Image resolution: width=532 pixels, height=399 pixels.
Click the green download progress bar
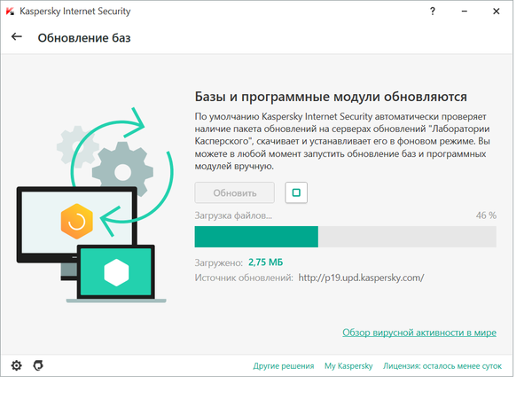[346, 237]
